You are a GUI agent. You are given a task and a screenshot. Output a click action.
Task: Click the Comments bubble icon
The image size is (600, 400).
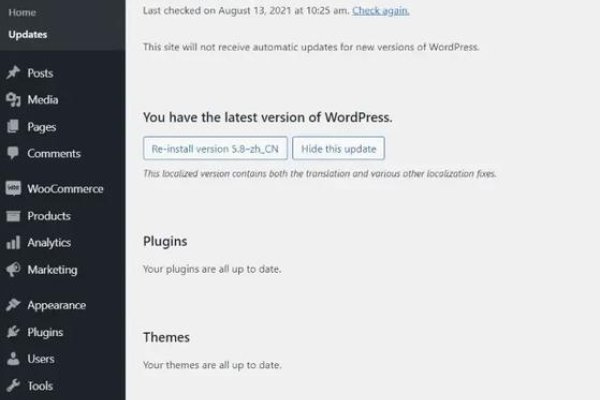13,154
